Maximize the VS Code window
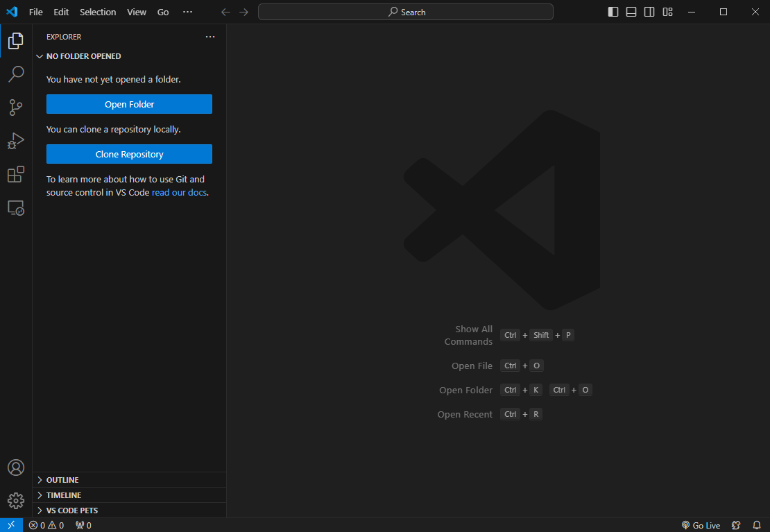This screenshot has width=770, height=532. [724, 12]
